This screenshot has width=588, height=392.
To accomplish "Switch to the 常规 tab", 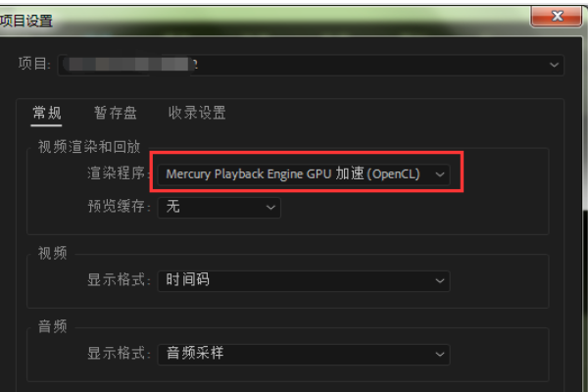I will point(46,113).
